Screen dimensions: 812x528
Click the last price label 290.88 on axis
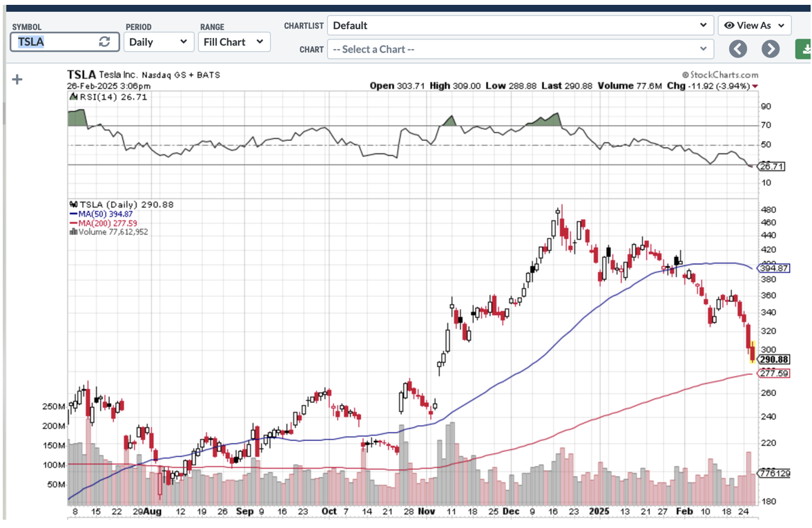click(x=773, y=359)
